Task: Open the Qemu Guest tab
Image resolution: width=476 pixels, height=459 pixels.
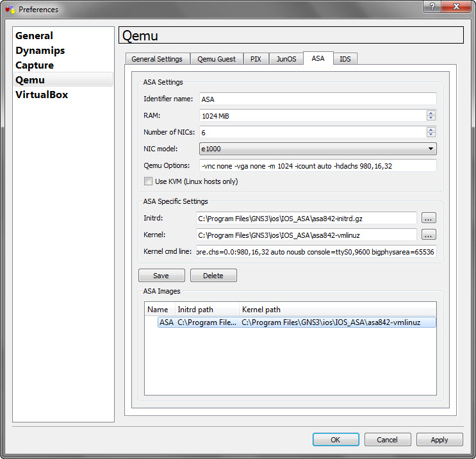Action: (217, 59)
